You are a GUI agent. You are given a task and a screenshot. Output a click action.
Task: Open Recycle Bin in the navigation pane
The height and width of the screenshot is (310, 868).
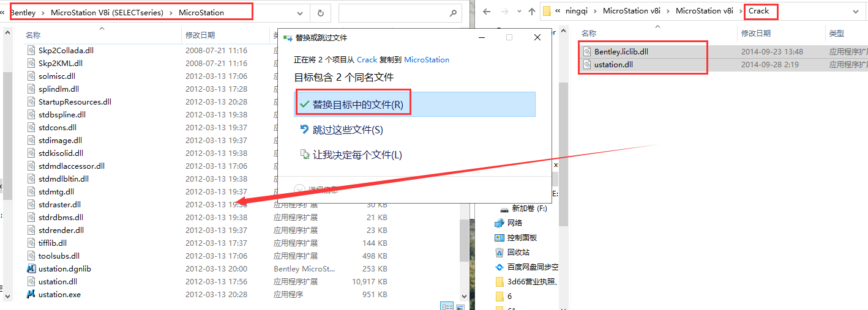(x=512, y=252)
